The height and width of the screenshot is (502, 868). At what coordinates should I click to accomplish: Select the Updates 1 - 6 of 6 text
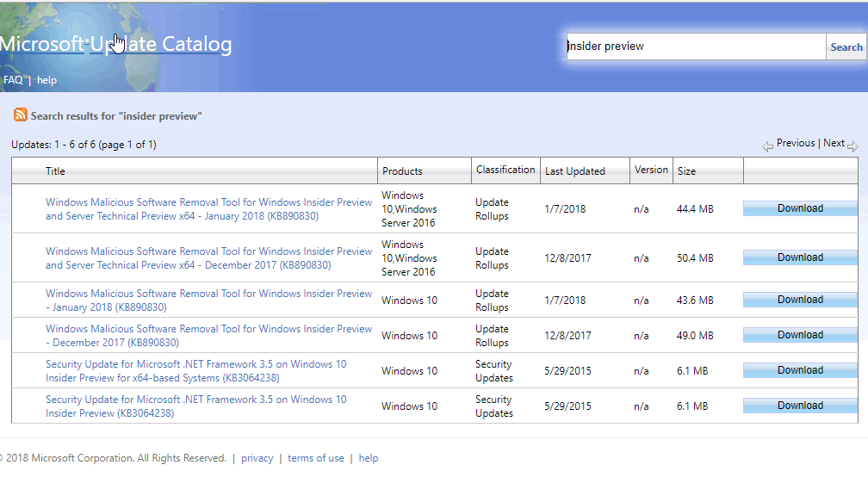click(x=84, y=145)
